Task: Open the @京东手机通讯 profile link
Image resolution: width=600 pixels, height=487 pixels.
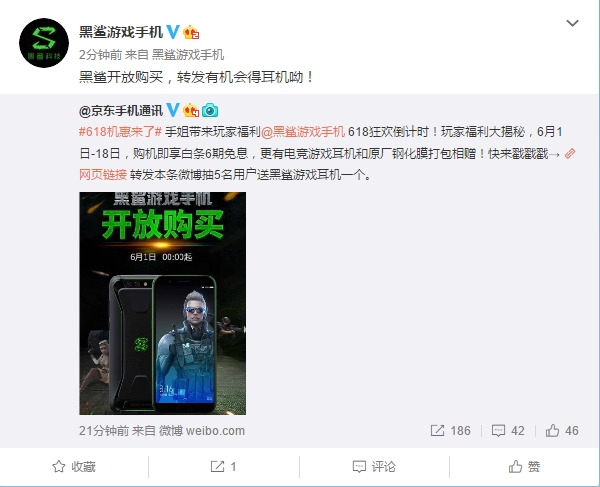Action: click(x=121, y=111)
